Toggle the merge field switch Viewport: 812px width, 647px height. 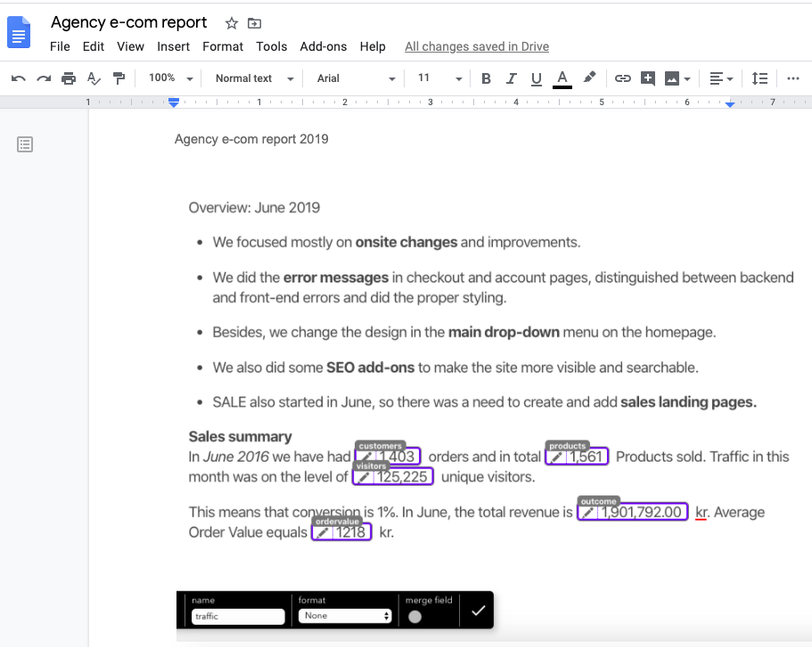pos(414,616)
